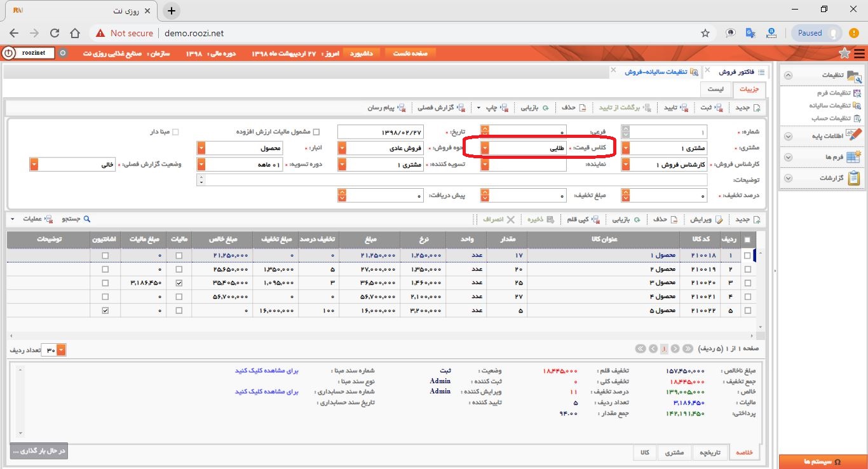The height and width of the screenshot is (469, 868).
Task: Bookmark this page with browser star
Action: (705, 33)
